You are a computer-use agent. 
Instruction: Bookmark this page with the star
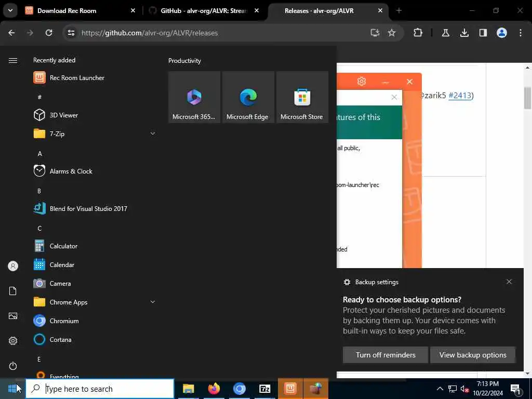(392, 33)
